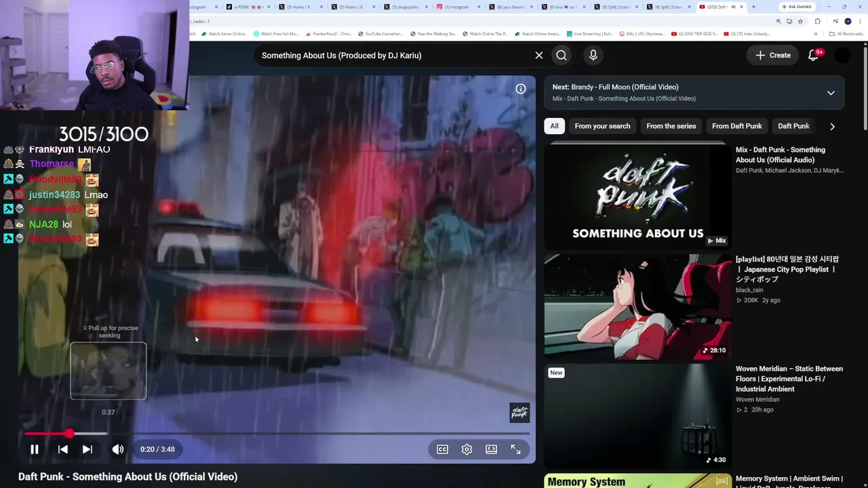Viewport: 868px width, 488px height.
Task: Open the Daft Punk Something About Us mix thumbnail
Action: [x=637, y=196]
